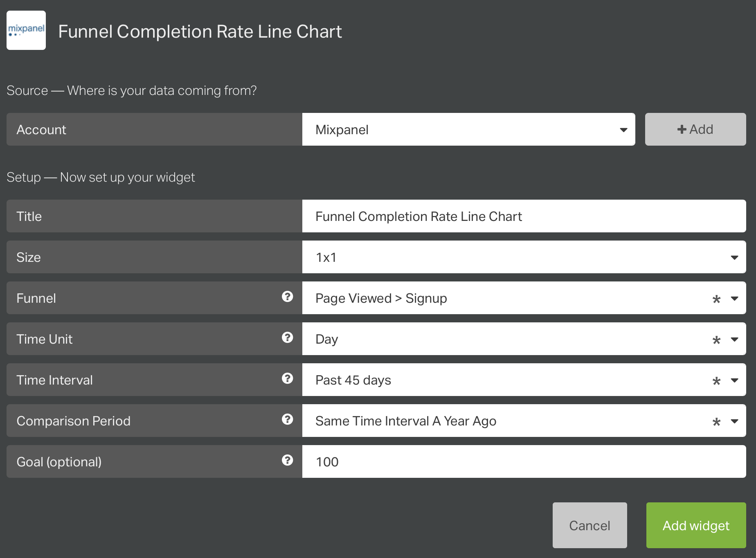
Task: Click the Account field label
Action: 41,130
